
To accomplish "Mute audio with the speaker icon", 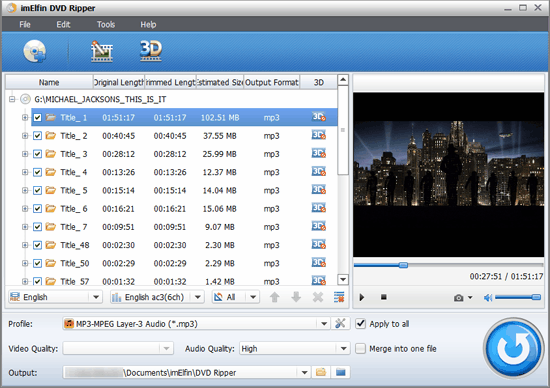I will [x=488, y=298].
